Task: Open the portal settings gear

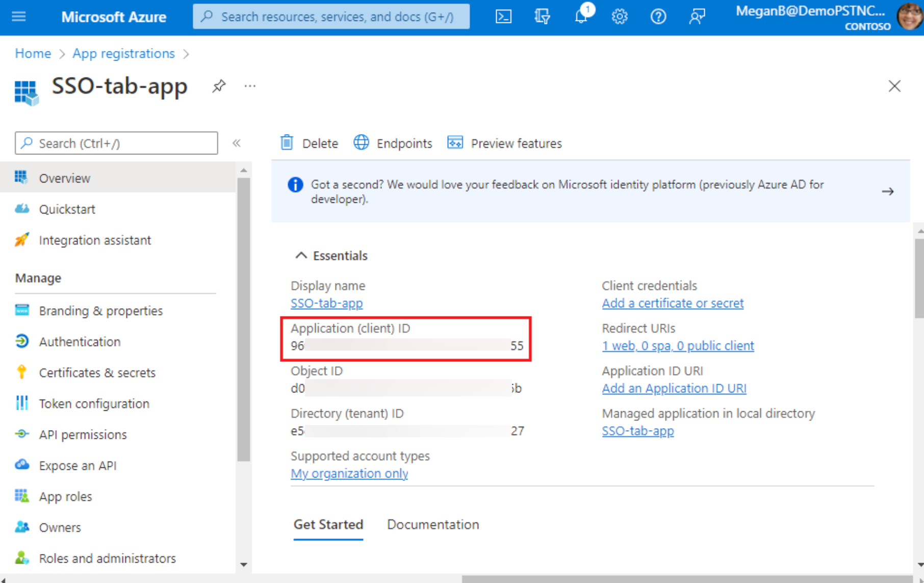Action: (x=620, y=17)
